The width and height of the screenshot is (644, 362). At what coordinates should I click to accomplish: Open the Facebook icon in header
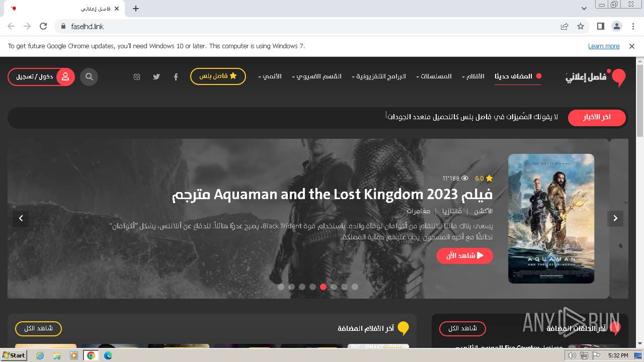pyautogui.click(x=176, y=77)
